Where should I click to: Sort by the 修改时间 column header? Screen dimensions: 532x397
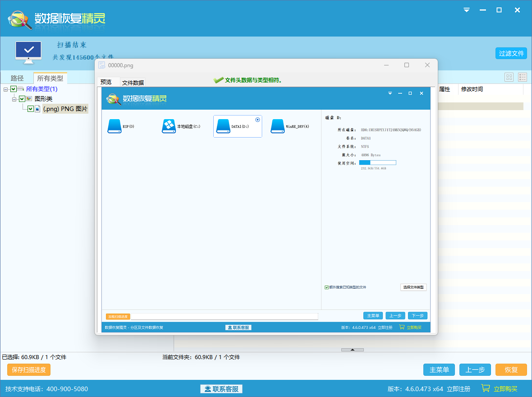click(472, 89)
